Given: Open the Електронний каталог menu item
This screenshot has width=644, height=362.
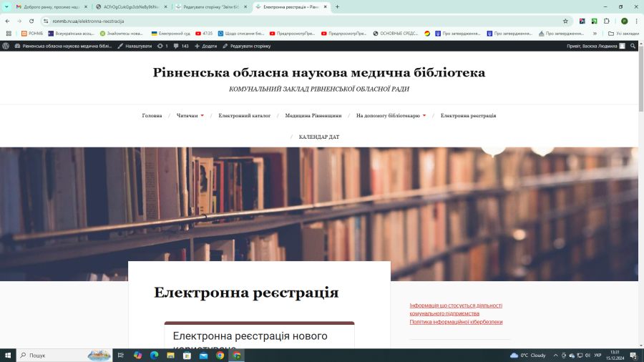Looking at the screenshot, I should 245,116.
